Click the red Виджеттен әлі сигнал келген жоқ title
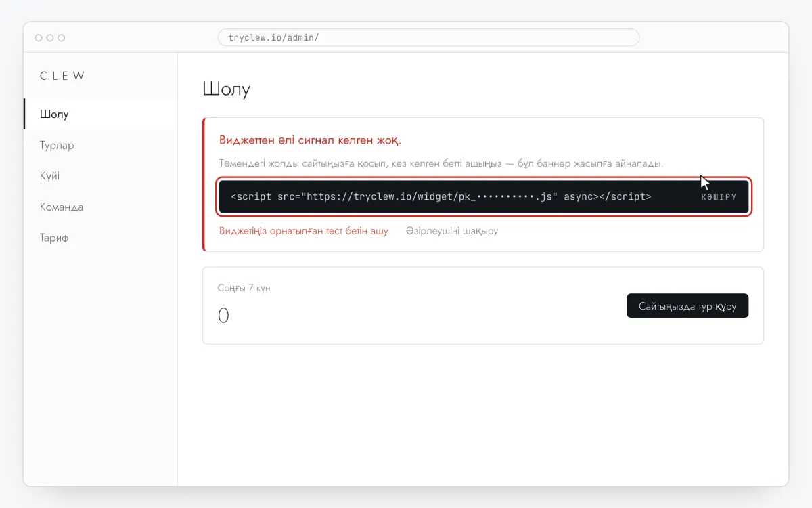 [x=310, y=140]
